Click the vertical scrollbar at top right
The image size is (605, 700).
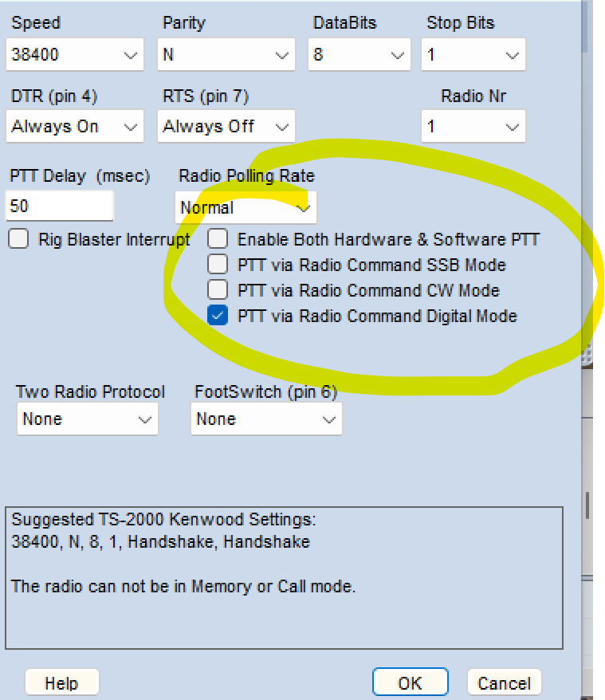tap(584, 27)
